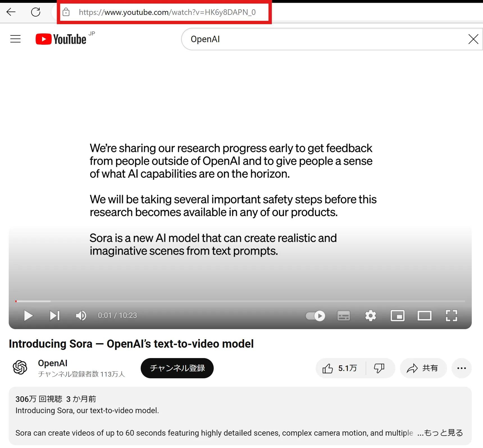This screenshot has width=483, height=448.
Task: Click the lock icon in the address bar
Action: 66,12
